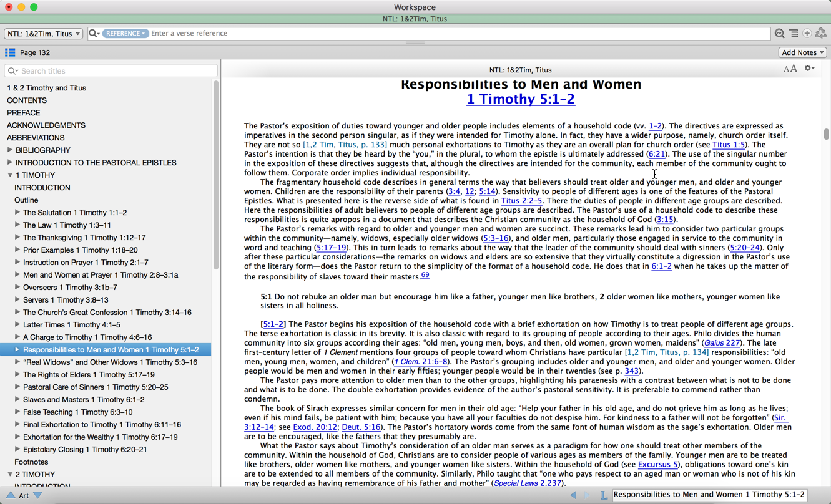The height and width of the screenshot is (504, 831).
Task: Follow the Exod. 20:12 link
Action: pyautogui.click(x=315, y=427)
